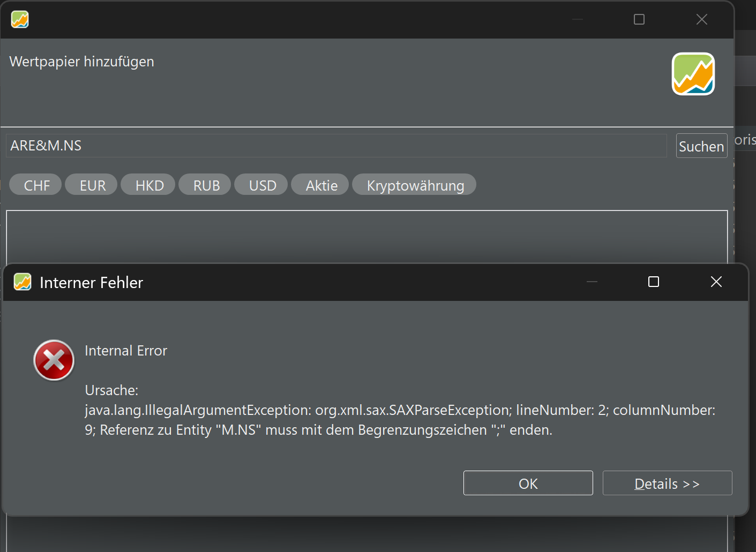Click the Suchen search button

click(x=701, y=146)
